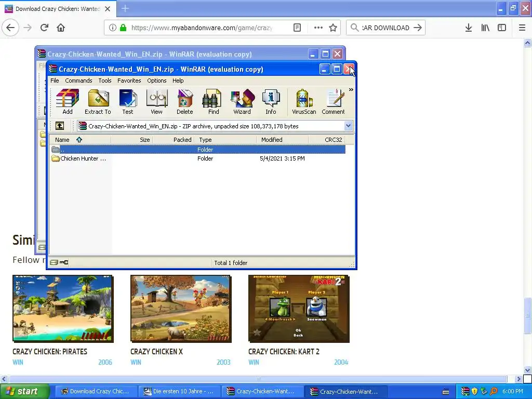The width and height of the screenshot is (532, 399).
Task: Click the 'Total 1 folder' status text
Action: 231,262
